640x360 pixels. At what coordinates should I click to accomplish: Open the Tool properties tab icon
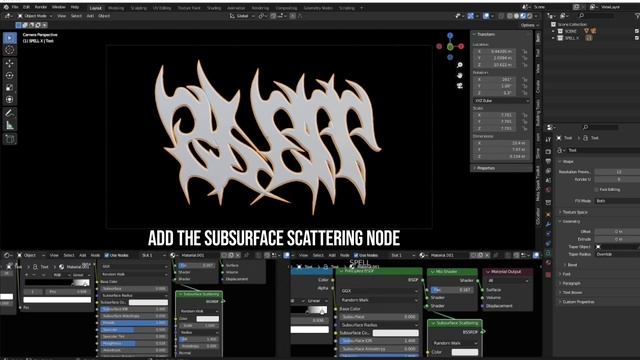coord(548,140)
